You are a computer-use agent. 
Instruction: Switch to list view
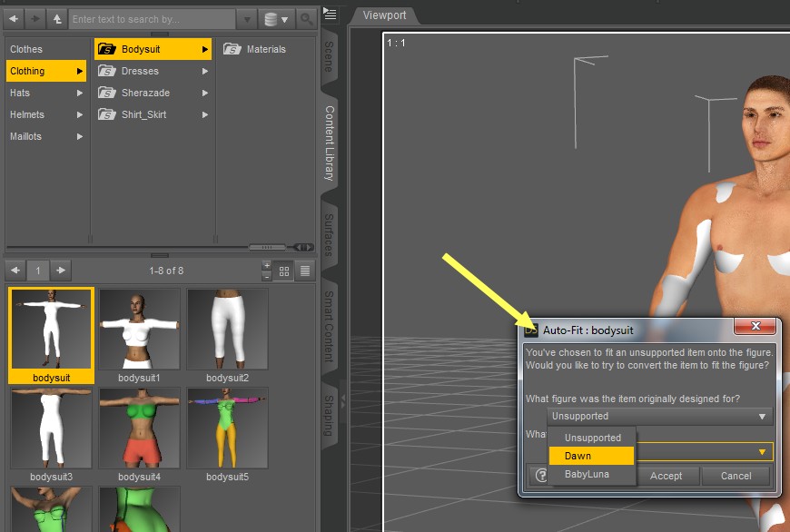point(305,271)
